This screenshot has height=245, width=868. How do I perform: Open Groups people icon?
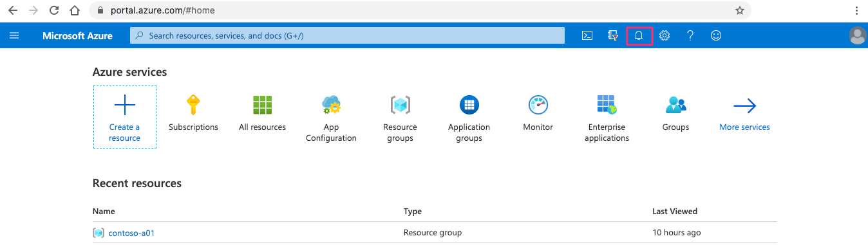point(676,105)
